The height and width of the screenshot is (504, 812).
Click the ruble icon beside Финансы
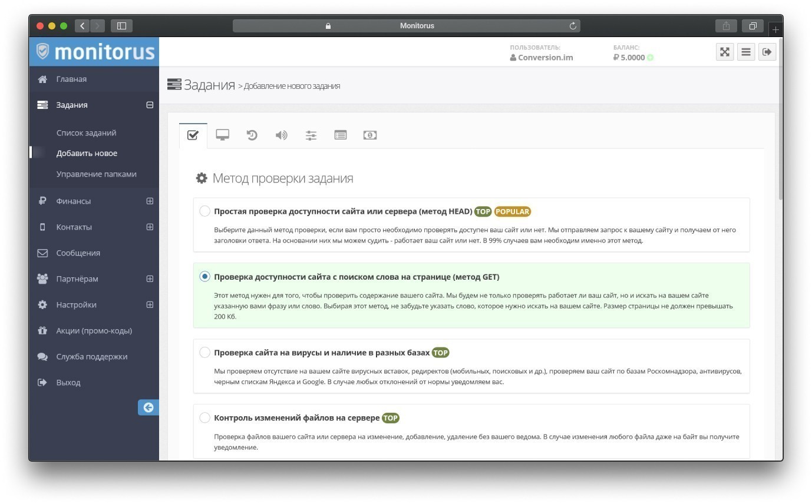point(42,201)
